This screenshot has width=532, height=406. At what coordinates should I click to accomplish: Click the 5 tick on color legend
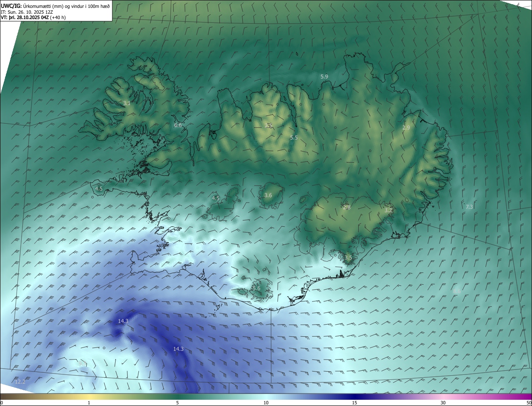[177, 403]
